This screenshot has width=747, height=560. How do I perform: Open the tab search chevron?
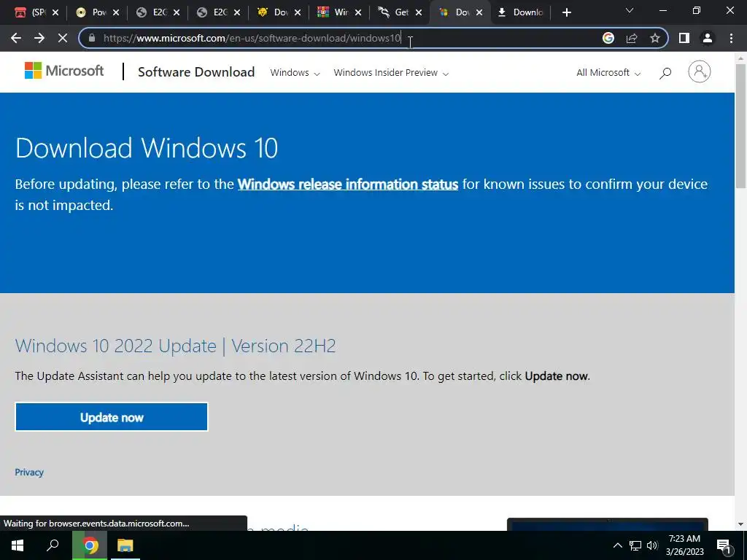(630, 10)
